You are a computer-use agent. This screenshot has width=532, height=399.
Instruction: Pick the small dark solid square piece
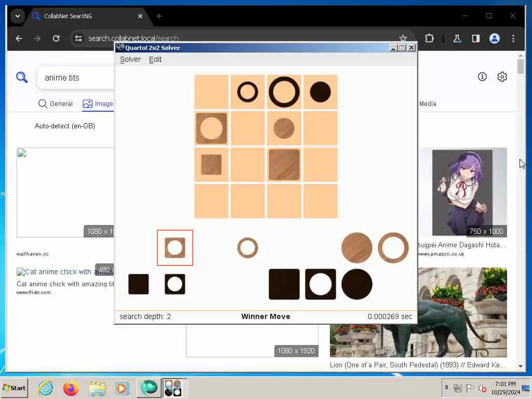138,284
